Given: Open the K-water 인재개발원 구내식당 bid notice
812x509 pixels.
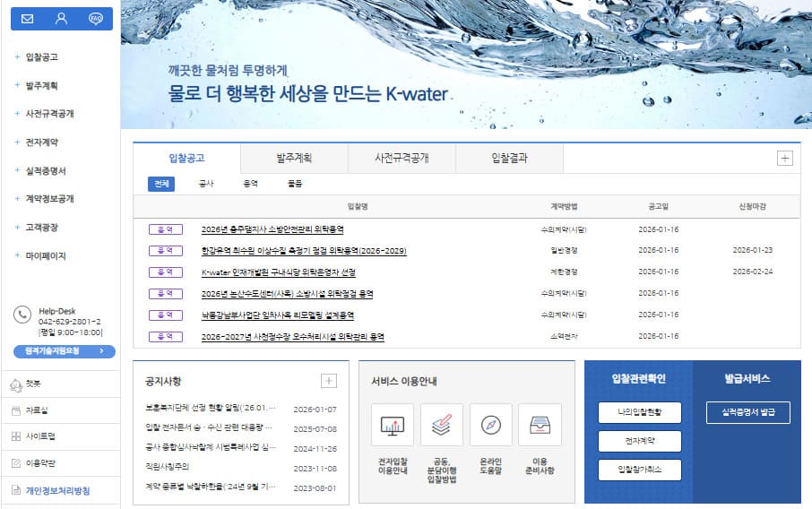Looking at the screenshot, I should (x=279, y=272).
